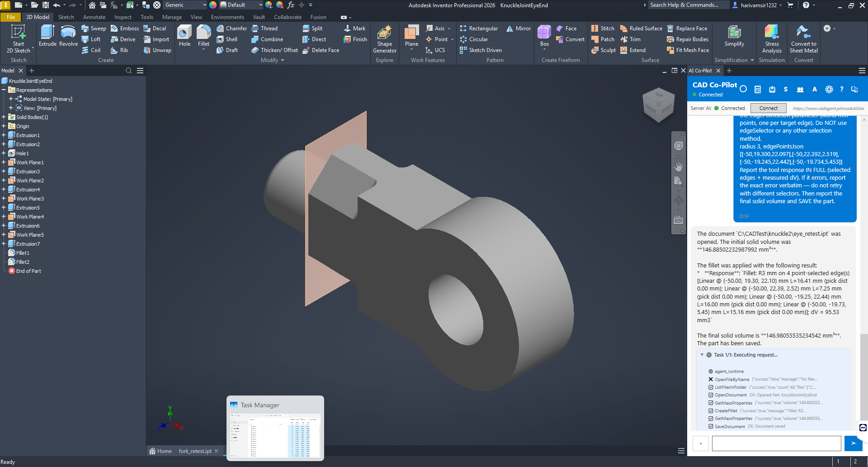Click the Co-Pilot chat input field
The image size is (868, 467).
[776, 443]
